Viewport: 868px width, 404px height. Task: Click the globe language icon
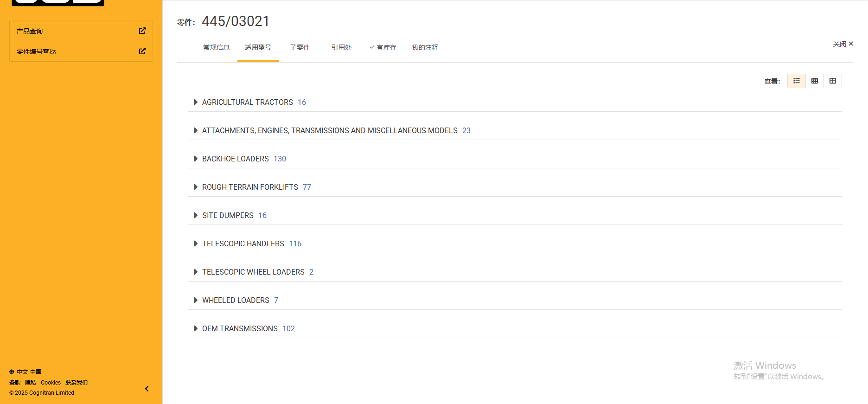point(12,372)
